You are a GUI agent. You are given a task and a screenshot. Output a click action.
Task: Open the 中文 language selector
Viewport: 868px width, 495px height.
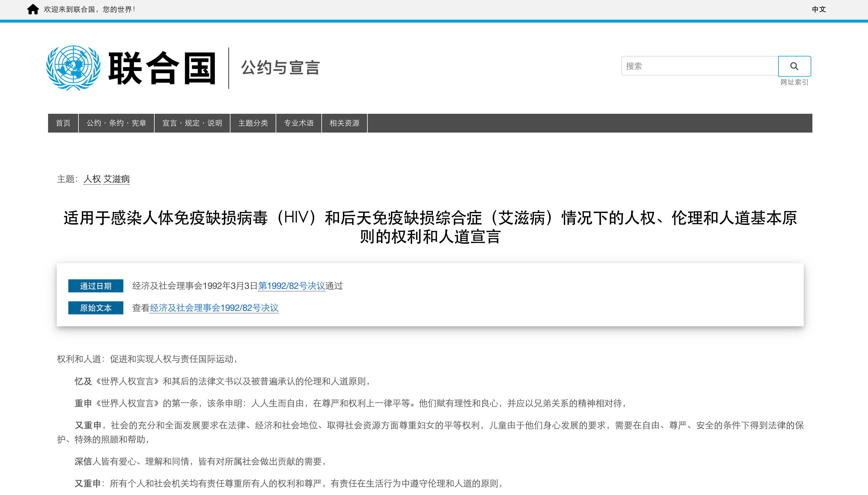point(818,9)
